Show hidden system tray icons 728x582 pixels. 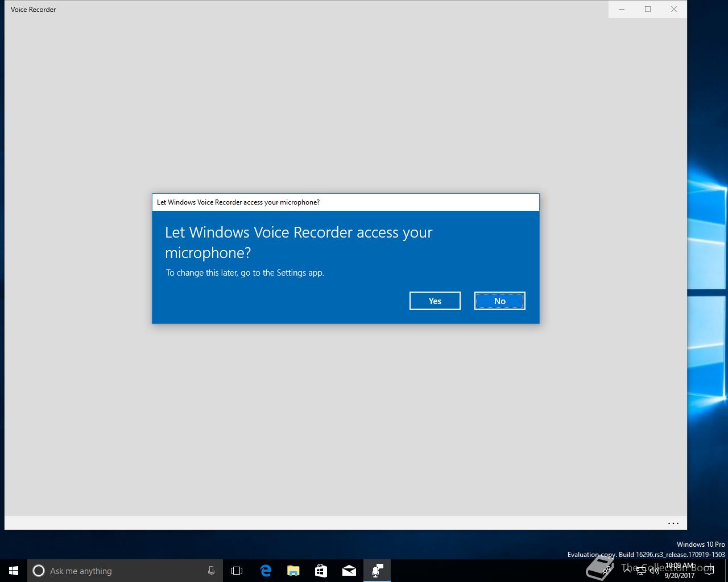[627, 571]
